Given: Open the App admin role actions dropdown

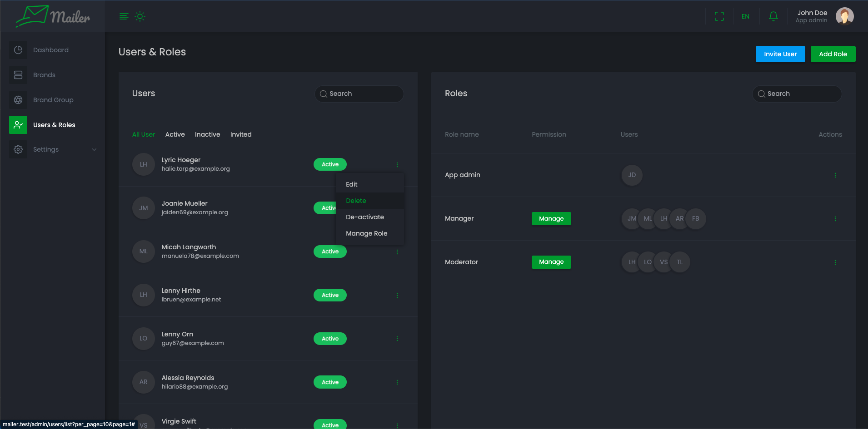Looking at the screenshot, I should pyautogui.click(x=835, y=175).
